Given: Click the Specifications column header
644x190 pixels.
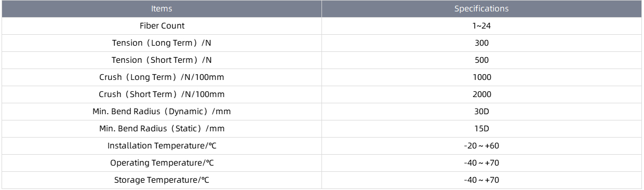Looking at the screenshot, I should [481, 9].
